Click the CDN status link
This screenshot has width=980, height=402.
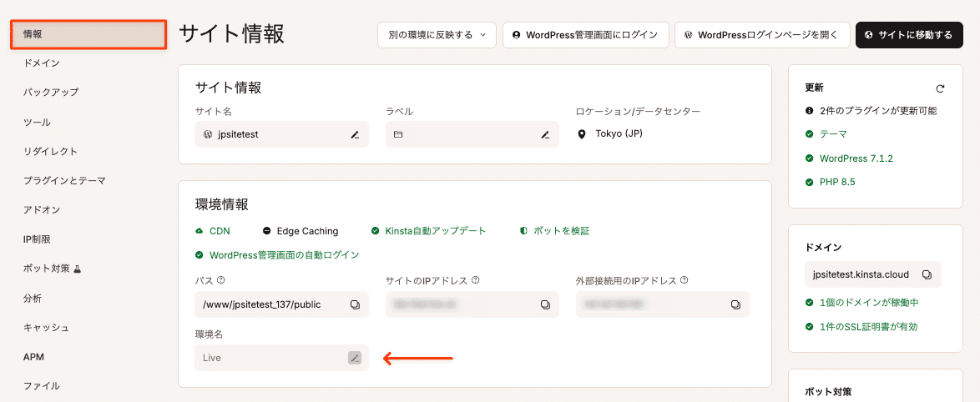pyautogui.click(x=220, y=231)
